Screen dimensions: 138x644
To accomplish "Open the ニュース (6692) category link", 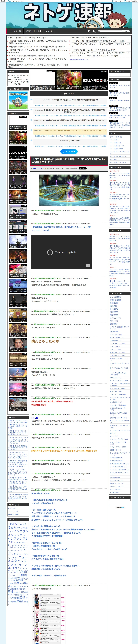I will [115, 297].
